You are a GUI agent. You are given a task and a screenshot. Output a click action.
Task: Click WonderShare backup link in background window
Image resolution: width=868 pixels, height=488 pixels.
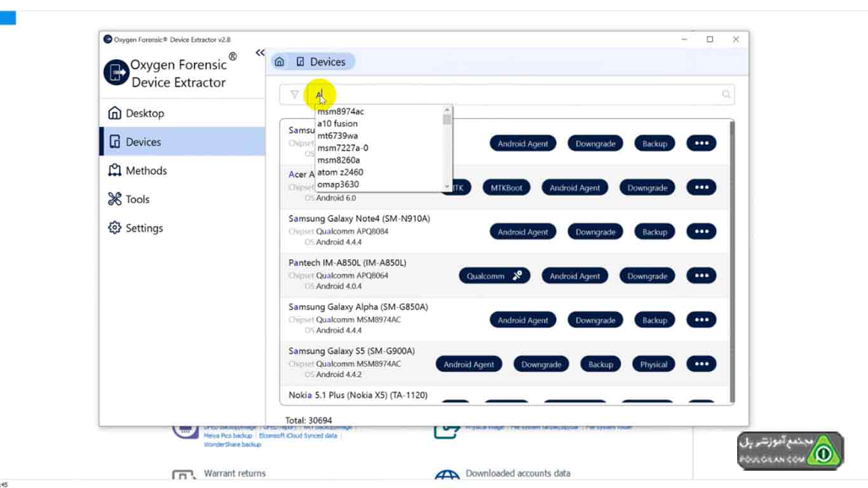232,445
